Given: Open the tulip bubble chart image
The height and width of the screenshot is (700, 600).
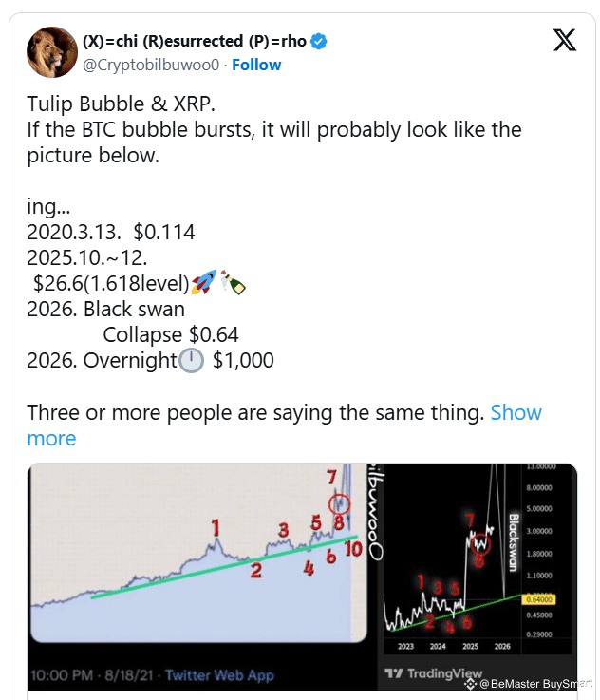Looking at the screenshot, I should 198,553.
